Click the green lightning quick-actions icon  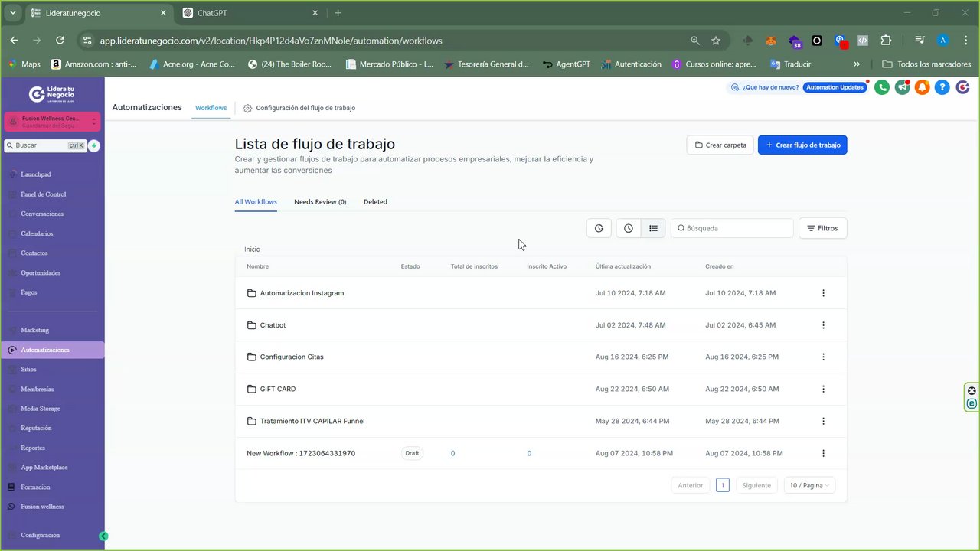pyautogui.click(x=94, y=145)
